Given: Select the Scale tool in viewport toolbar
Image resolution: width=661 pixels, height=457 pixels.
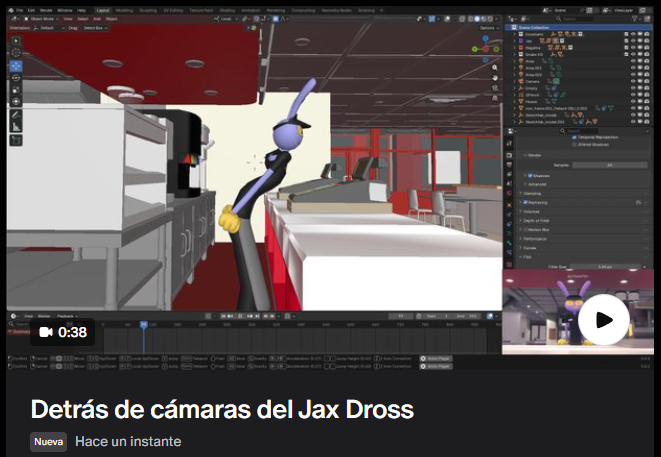Looking at the screenshot, I should [16, 90].
